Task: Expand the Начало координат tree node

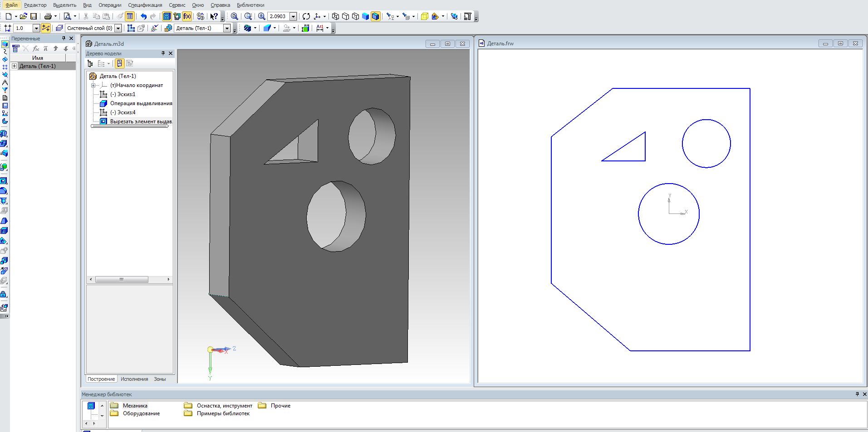Action: (93, 85)
